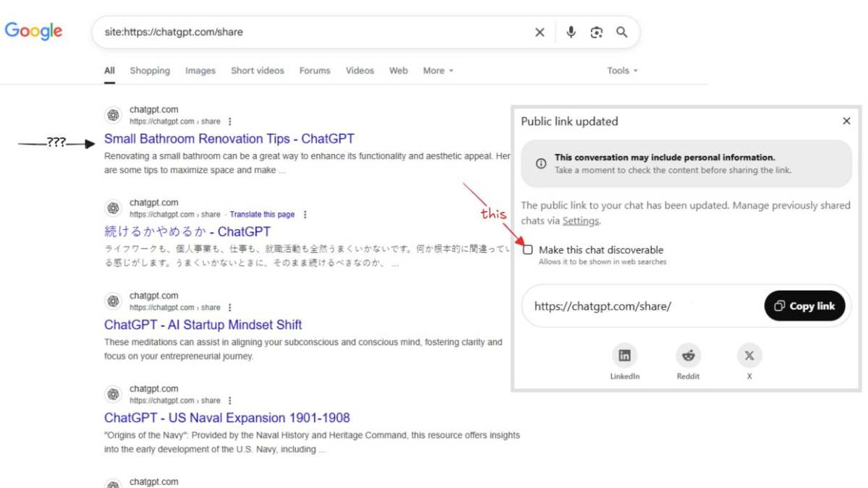Open Settings link for shared chats
Screen dimensions: 868x488
(581, 221)
